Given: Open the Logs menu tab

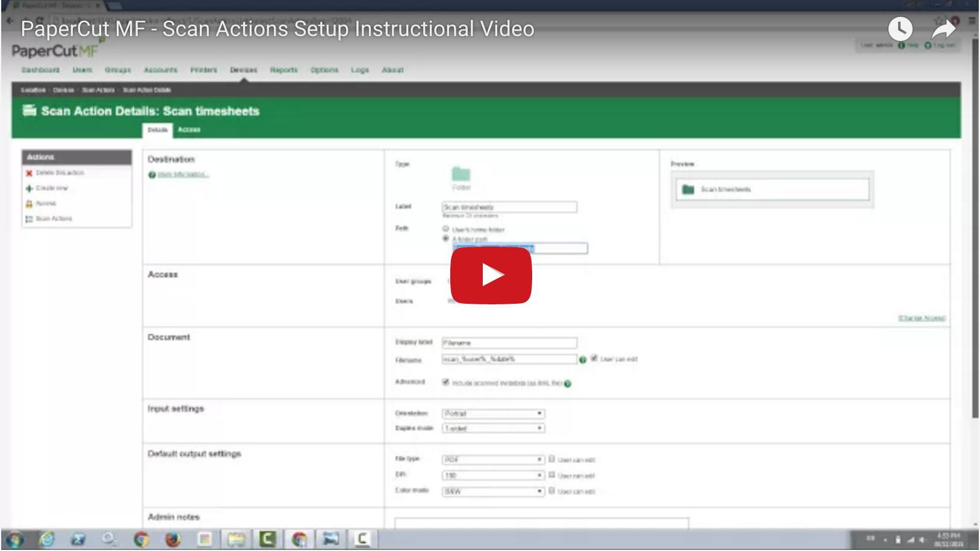Looking at the screenshot, I should pyautogui.click(x=360, y=70).
